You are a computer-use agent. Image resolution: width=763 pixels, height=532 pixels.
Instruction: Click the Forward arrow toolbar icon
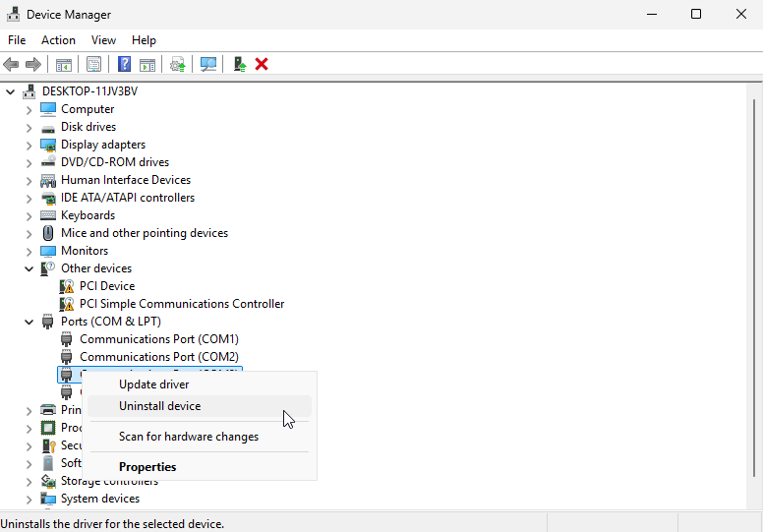pyautogui.click(x=33, y=64)
